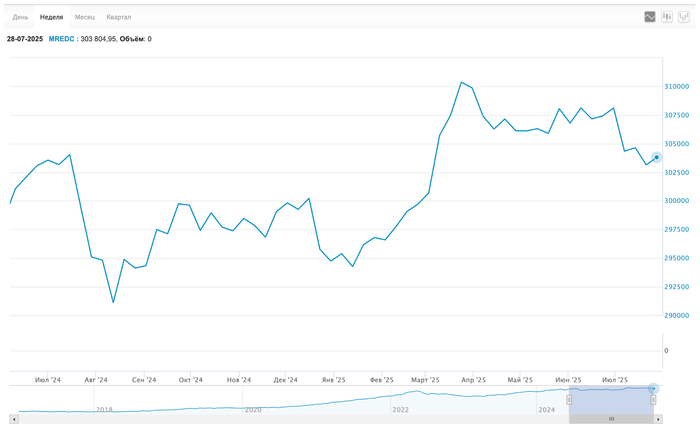The image size is (700, 430).
Task: Switch to Месяц period tab
Action: pyautogui.click(x=85, y=17)
